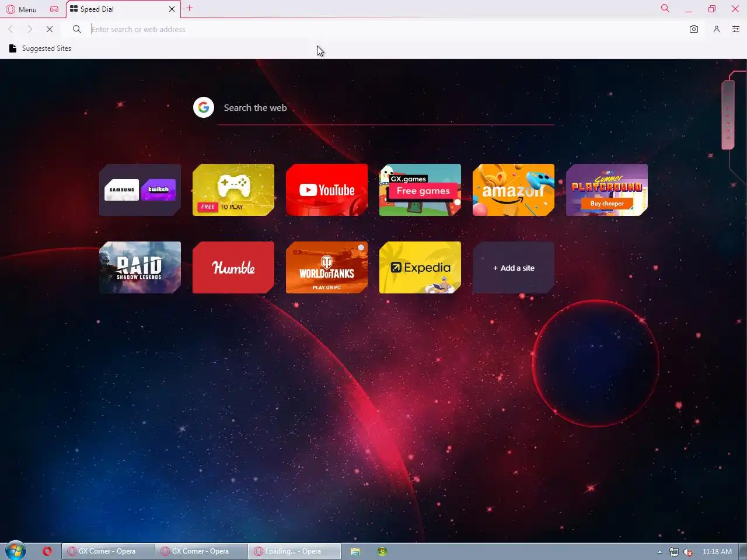747x560 pixels.
Task: Switch to Loading... - Opera taskbar window
Action: 295,551
